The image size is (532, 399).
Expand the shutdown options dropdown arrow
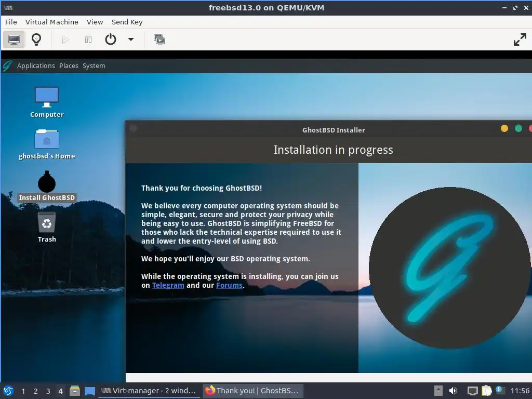pyautogui.click(x=130, y=39)
